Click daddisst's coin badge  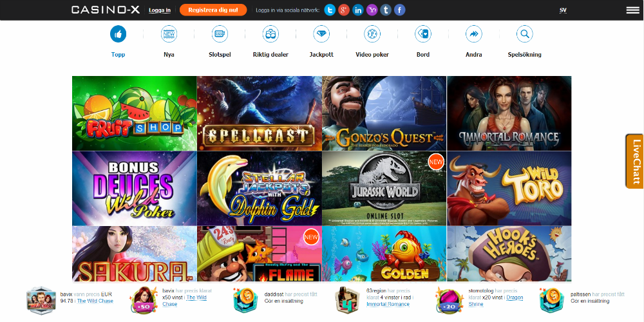[245, 301]
